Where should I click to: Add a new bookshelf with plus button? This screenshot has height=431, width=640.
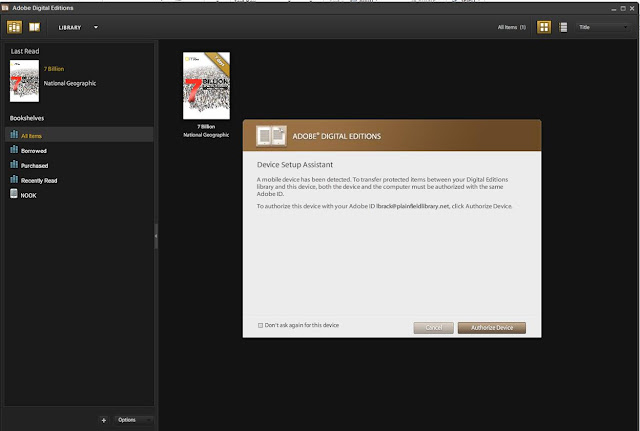click(x=104, y=420)
